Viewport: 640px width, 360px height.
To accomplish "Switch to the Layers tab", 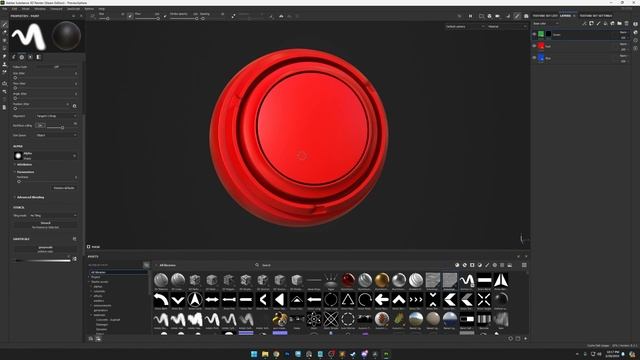I will (565, 16).
